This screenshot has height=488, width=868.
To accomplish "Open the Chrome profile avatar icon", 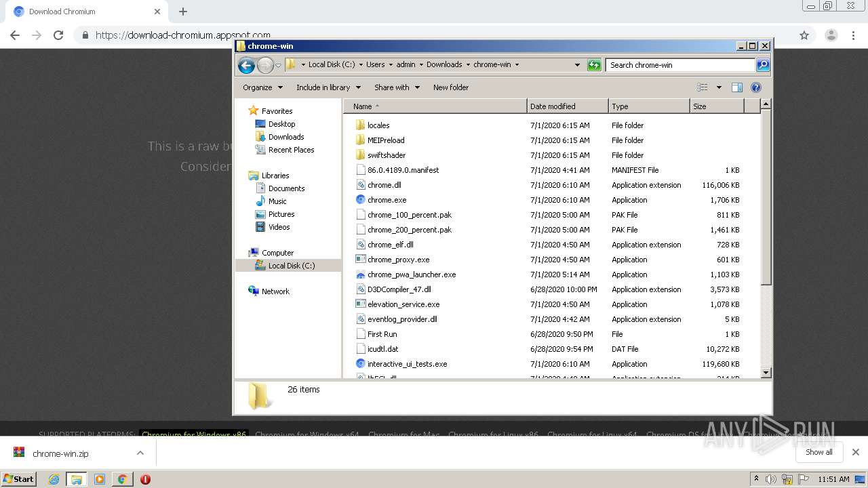I will click(831, 35).
